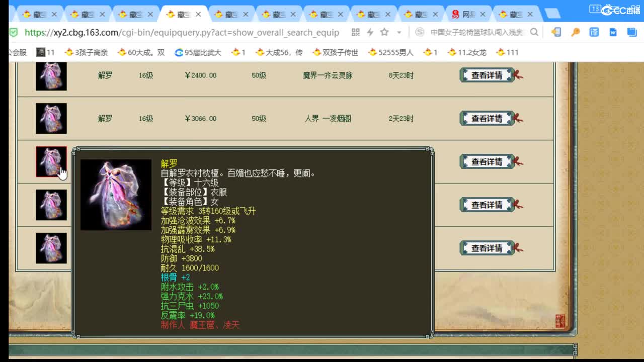This screenshot has width=644, height=362.
Task: Click the 解罗 thumbnail in the ¥2400.00 row
Action: (51, 75)
